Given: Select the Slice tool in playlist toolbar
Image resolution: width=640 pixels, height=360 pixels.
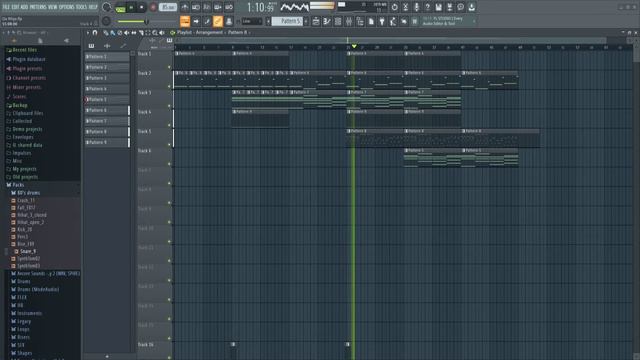Looking at the screenshot, I should point(141,33).
